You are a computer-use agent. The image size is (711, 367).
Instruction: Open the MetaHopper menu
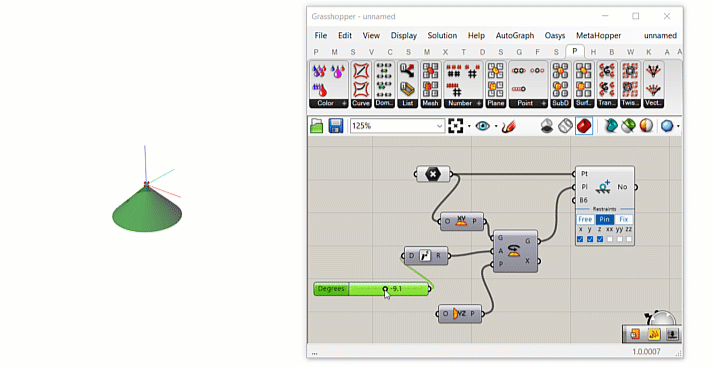[599, 35]
